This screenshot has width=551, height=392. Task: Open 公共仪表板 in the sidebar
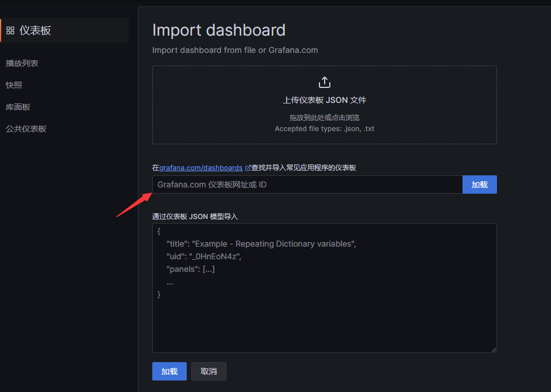pos(26,129)
